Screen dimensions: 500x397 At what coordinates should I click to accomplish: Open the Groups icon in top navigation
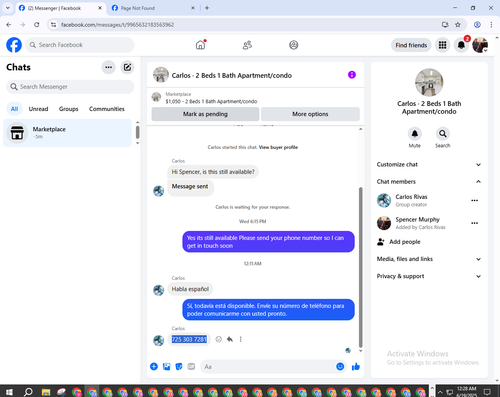click(x=294, y=45)
